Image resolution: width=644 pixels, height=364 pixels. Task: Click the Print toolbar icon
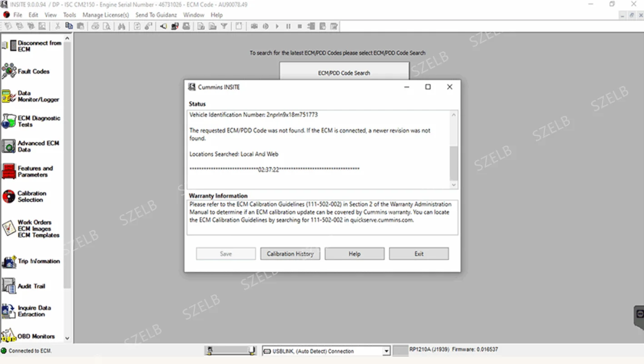[x=95, y=26]
